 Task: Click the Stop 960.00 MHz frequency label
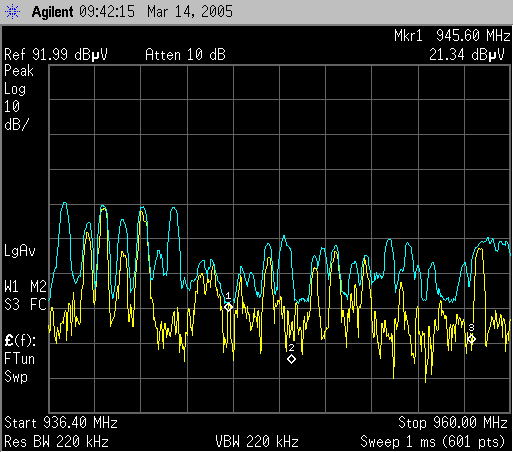click(x=453, y=423)
